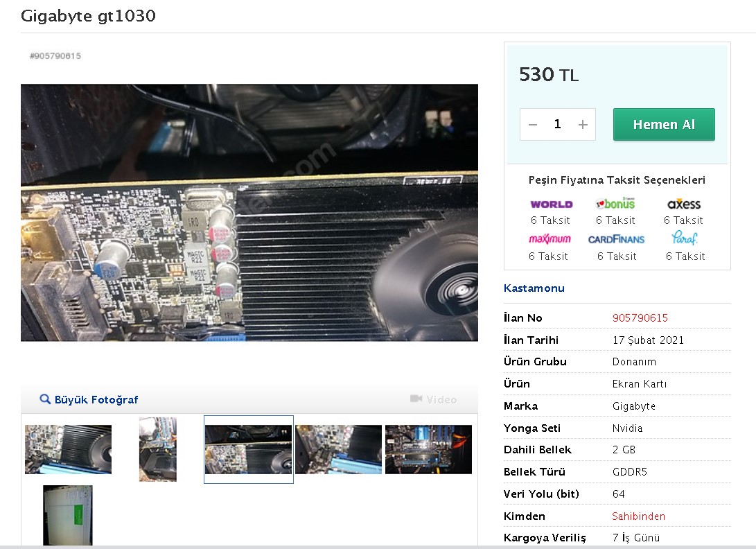Click the 2 GB memory value

pos(624,450)
